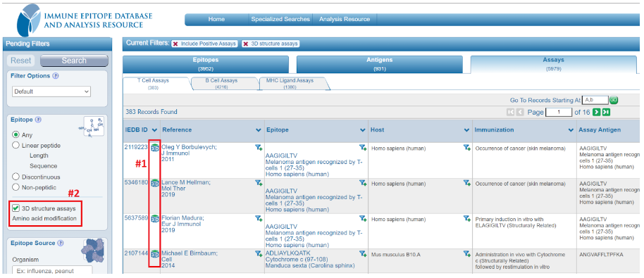Filter by epitope in row 5346180
The width and height of the screenshot is (644, 278).
(x=363, y=183)
